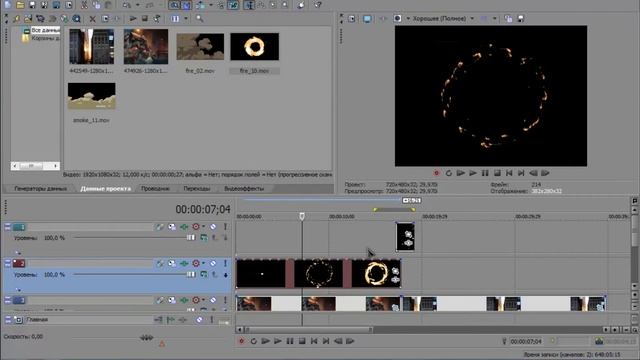Save preview snapshot to file
The height and width of the screenshot is (360, 640).
[x=521, y=18]
